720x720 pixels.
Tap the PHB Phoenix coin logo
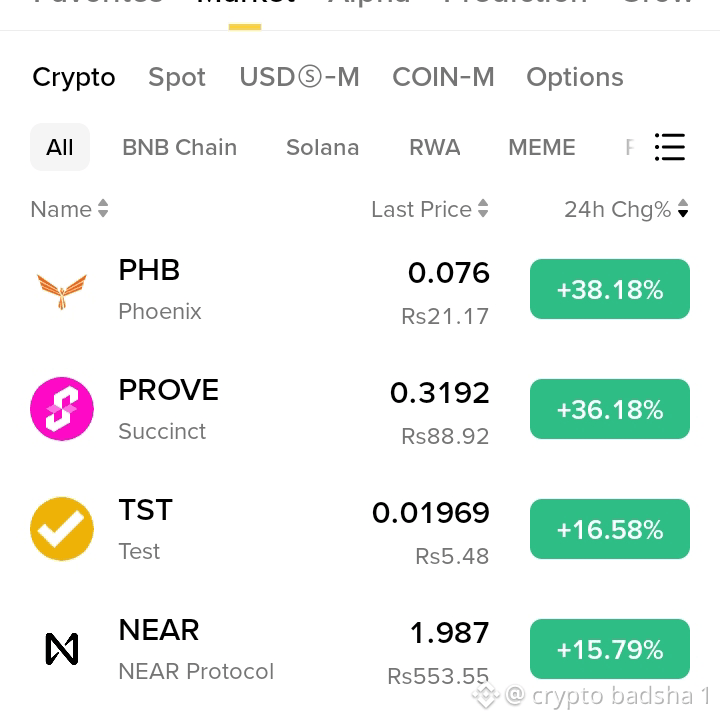click(62, 291)
